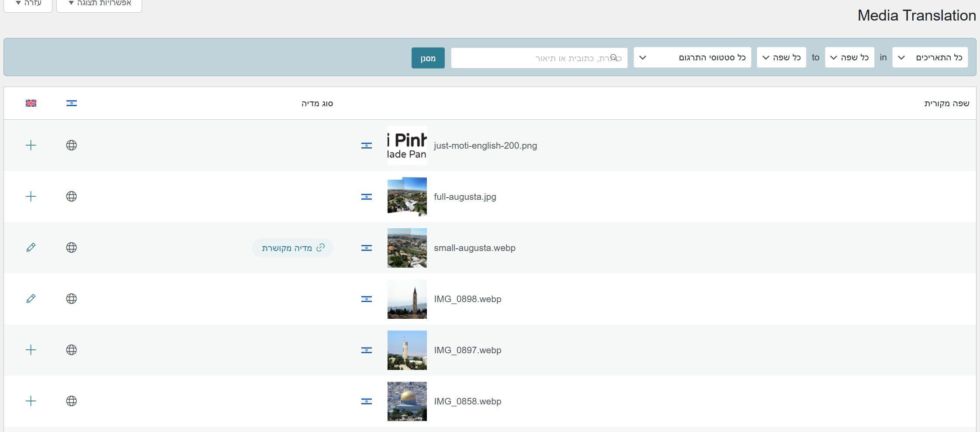
Task: Click globe icon in IMG_0858.webp row
Action: 71,401
